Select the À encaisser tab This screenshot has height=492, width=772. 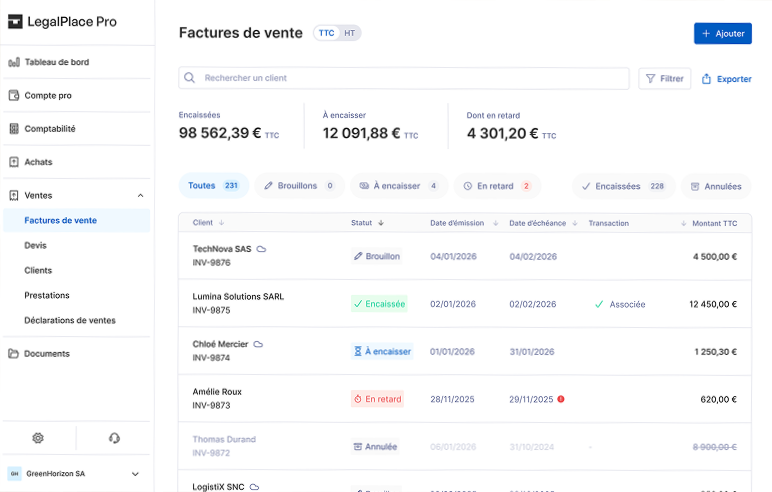tap(399, 186)
